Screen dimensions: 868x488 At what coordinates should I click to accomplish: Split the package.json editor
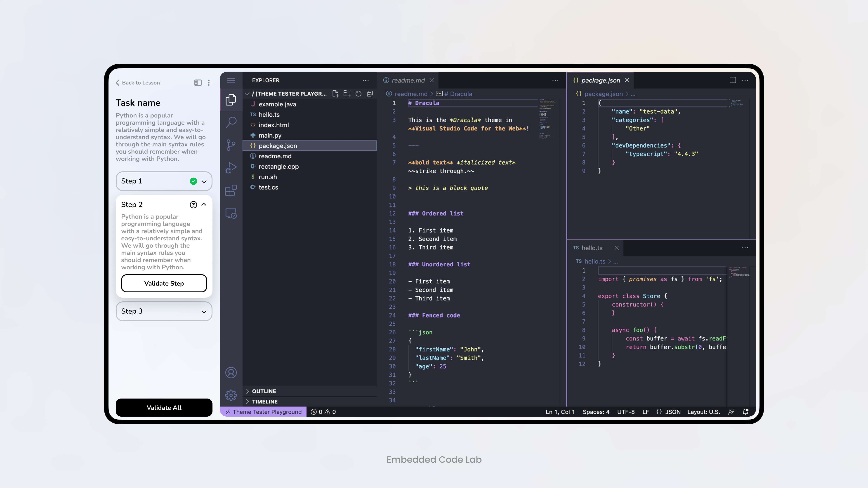[x=733, y=80]
